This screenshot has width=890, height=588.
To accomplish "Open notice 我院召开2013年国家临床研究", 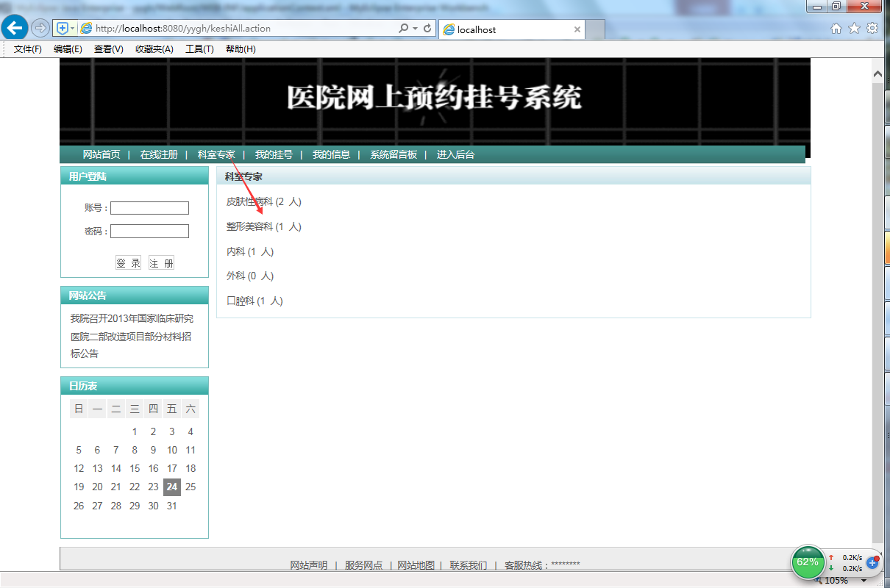I will (x=132, y=318).
